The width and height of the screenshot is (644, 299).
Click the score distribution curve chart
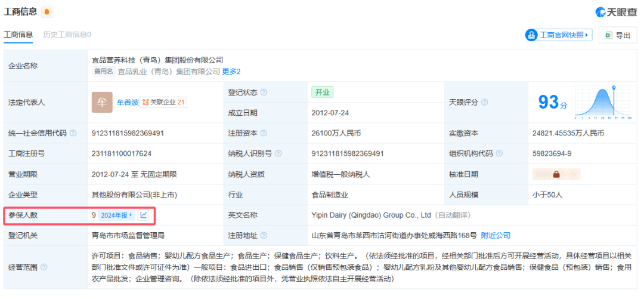coord(605,103)
